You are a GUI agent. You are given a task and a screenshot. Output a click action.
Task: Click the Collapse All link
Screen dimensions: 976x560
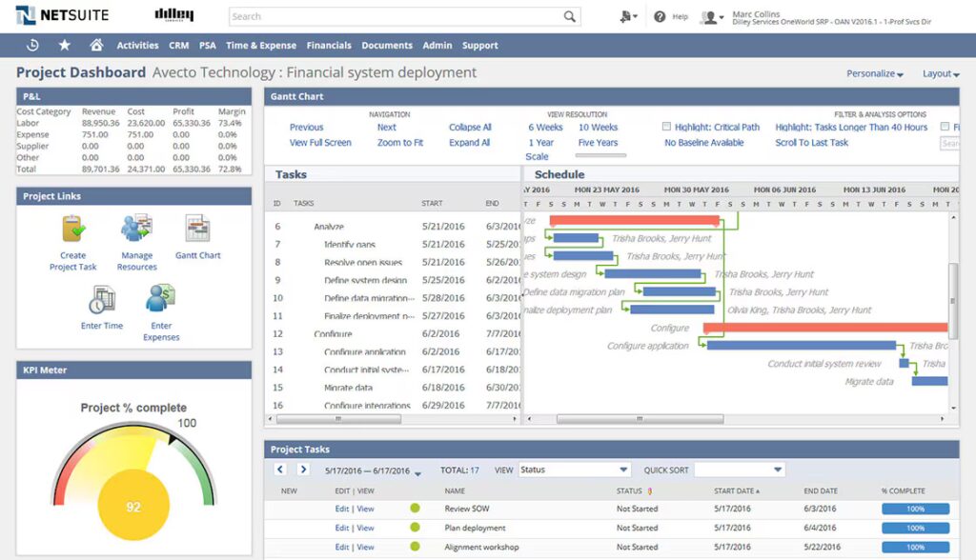click(x=470, y=127)
